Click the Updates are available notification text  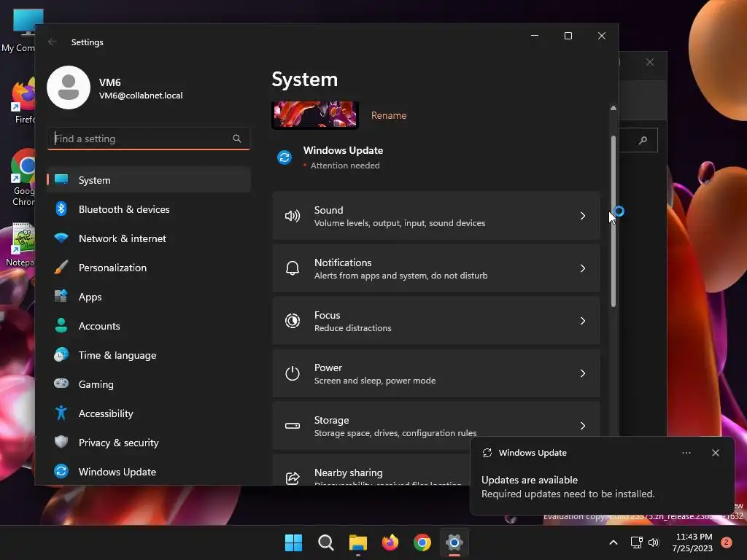tap(530, 480)
